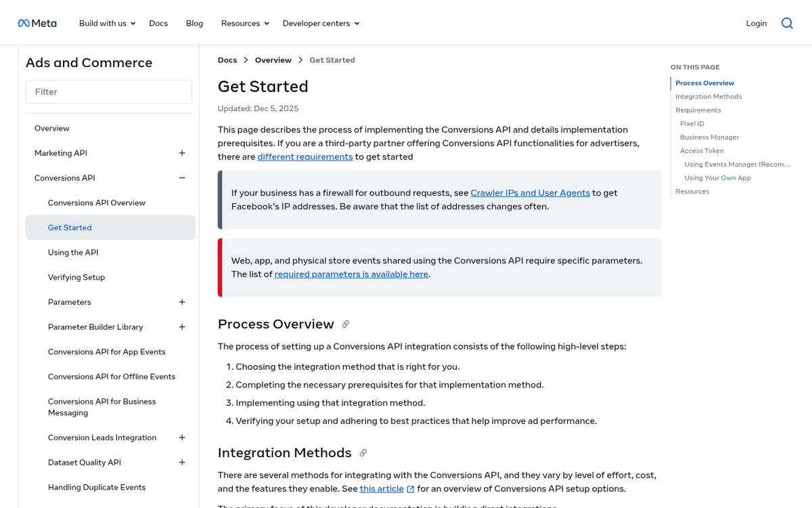This screenshot has width=812, height=508.
Task: Click the anchor link icon beside Process Overview
Action: 346,324
